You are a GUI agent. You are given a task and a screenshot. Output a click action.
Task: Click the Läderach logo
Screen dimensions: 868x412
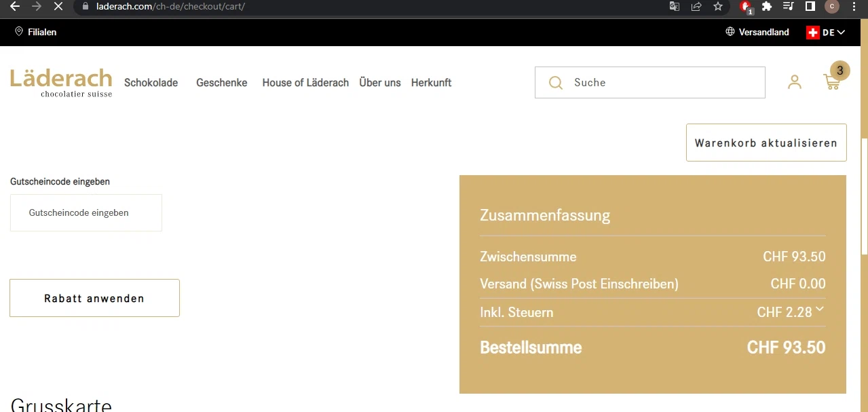(x=61, y=82)
